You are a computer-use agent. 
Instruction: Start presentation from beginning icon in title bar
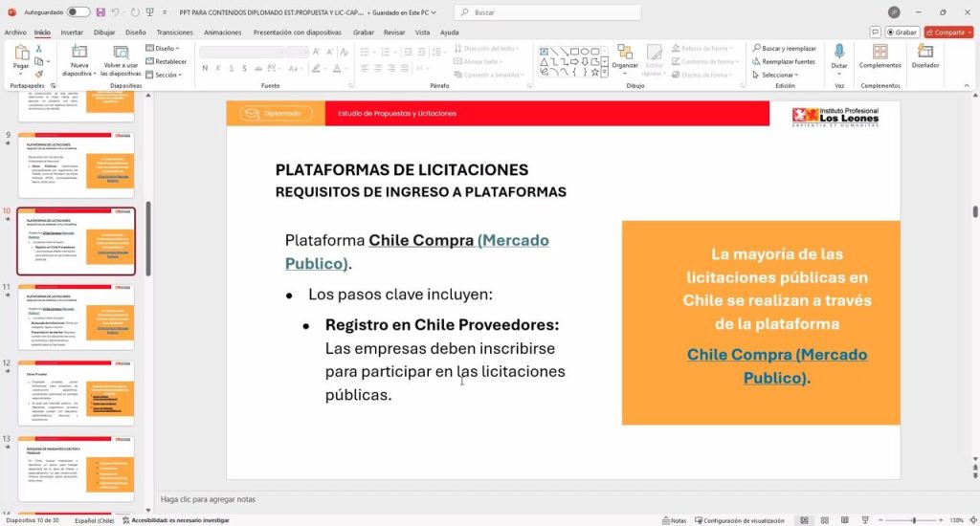point(150,11)
